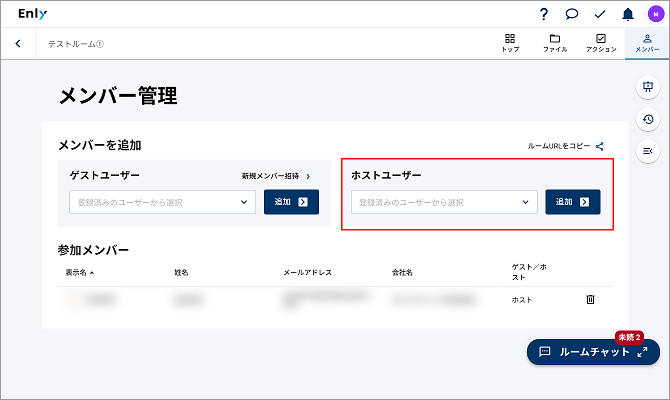Click the メールアドレス column header

pyautogui.click(x=307, y=272)
